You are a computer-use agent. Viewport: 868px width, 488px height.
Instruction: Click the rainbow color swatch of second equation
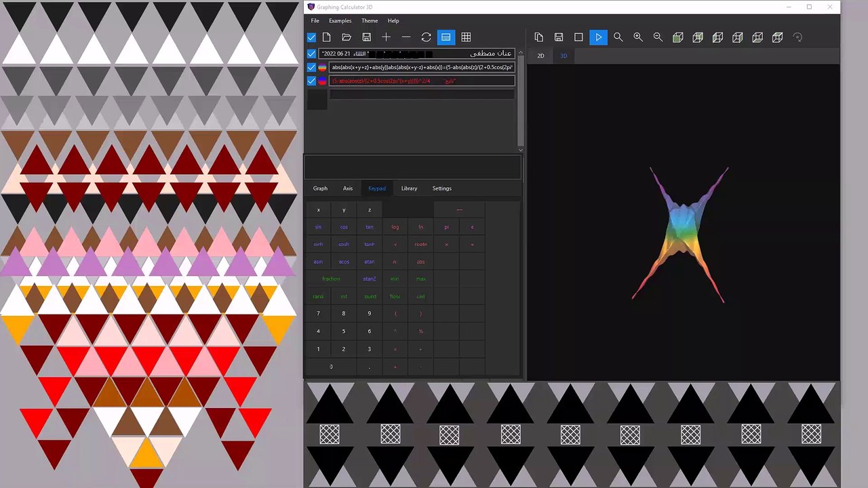[322, 67]
